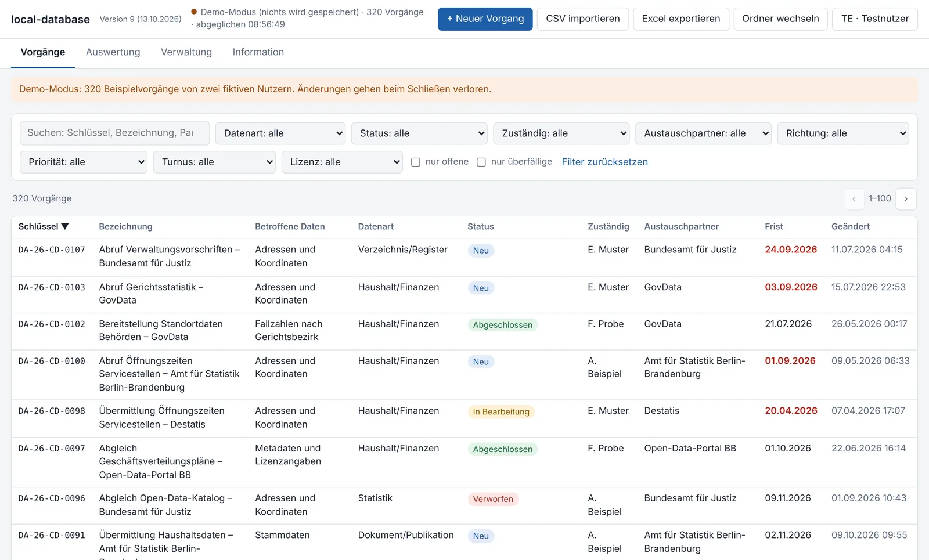
Task: Open the TE · Testnutzer user button
Action: tap(875, 19)
